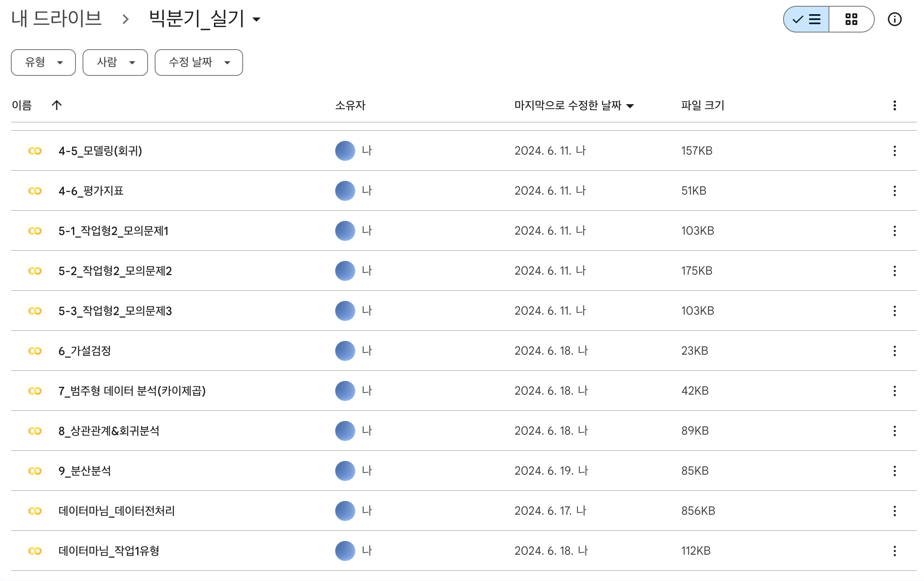Screen dimensions: 924x581
Task: Expand the 사람 filter dropdown
Action: 115,63
